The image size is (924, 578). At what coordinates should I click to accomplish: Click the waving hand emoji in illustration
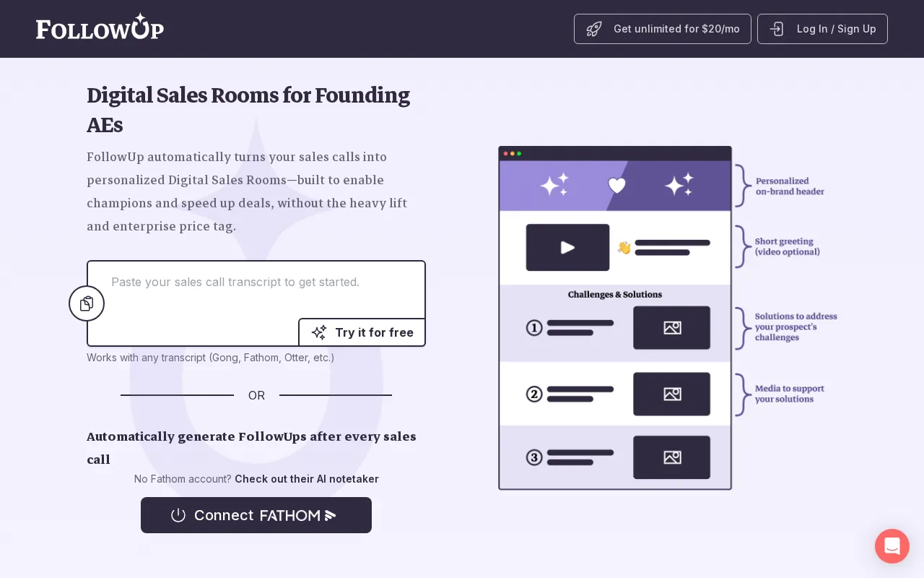(624, 248)
